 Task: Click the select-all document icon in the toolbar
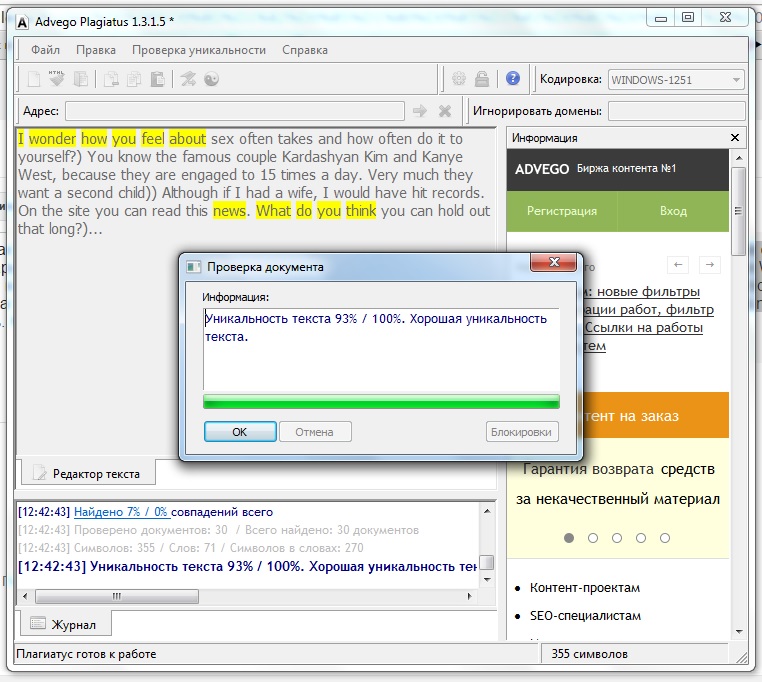point(81,79)
